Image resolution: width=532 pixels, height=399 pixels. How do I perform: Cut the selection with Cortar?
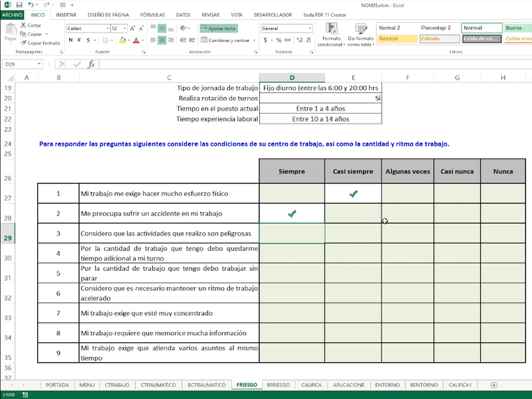31,25
